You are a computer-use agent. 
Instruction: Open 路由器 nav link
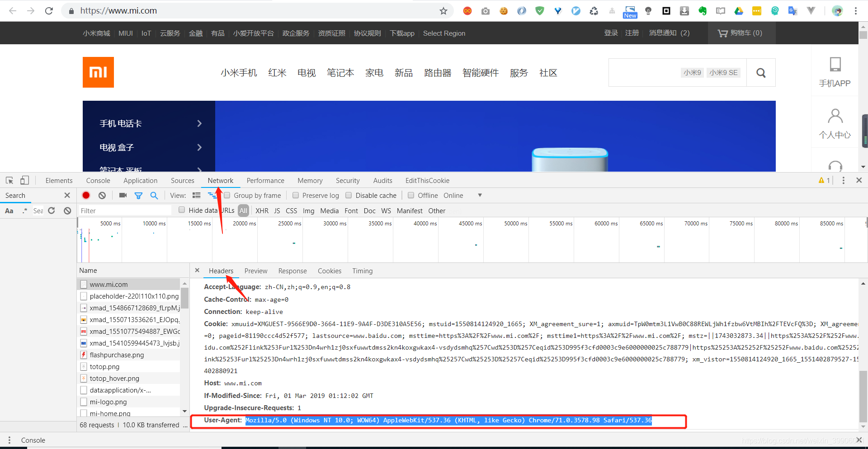point(438,73)
